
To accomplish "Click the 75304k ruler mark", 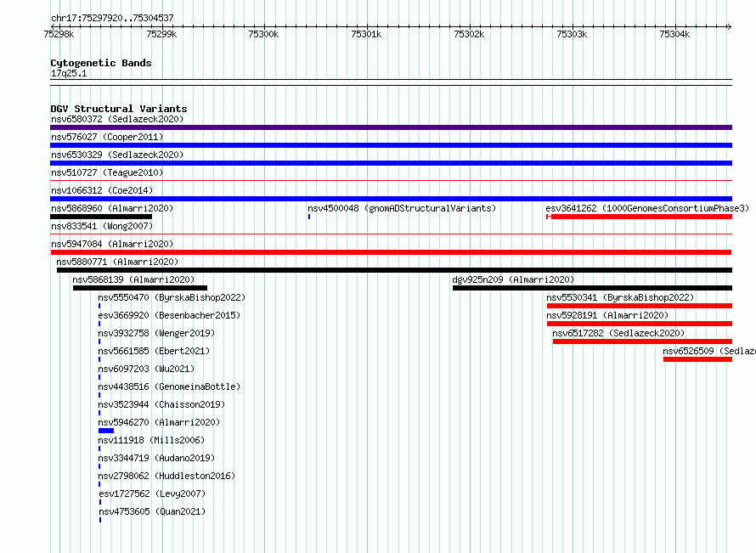I will coord(674,34).
